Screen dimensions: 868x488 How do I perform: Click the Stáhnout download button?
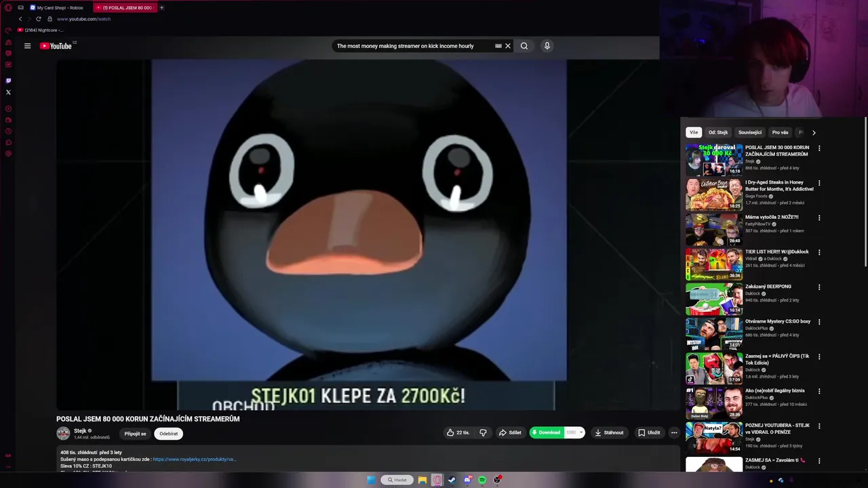(x=609, y=432)
